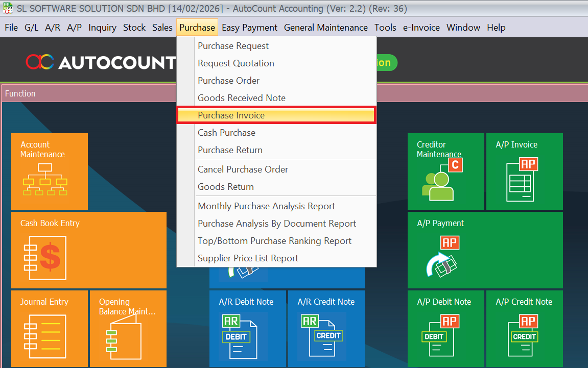Expand the General Maintenance menu
588x368 pixels.
point(325,28)
